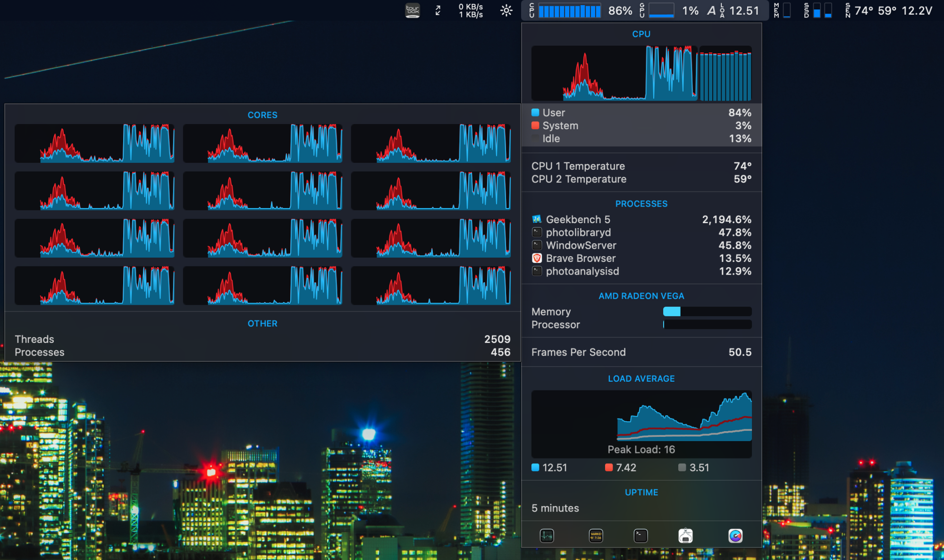Open the CPU usage menu bar item

pos(581,10)
